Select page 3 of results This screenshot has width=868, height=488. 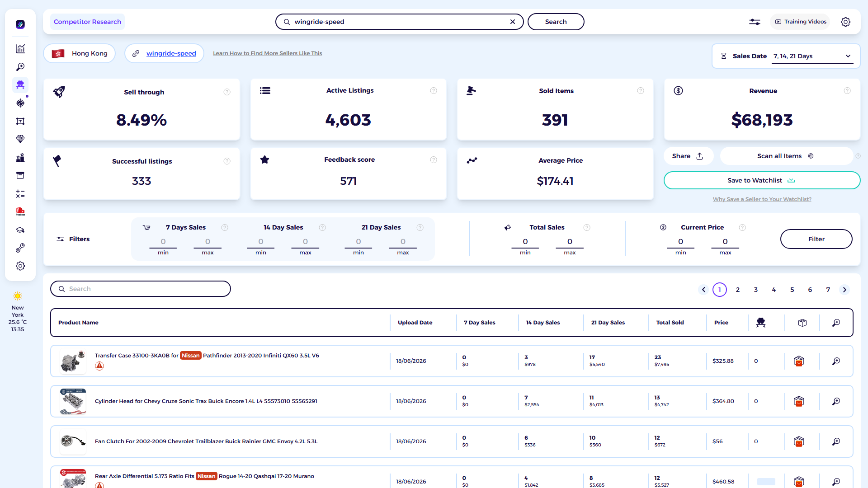coord(756,290)
